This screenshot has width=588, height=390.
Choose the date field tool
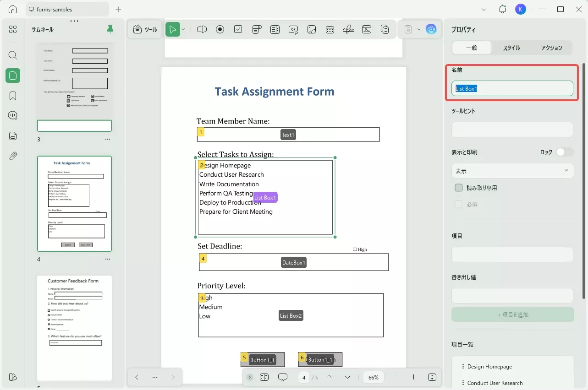pos(330,29)
